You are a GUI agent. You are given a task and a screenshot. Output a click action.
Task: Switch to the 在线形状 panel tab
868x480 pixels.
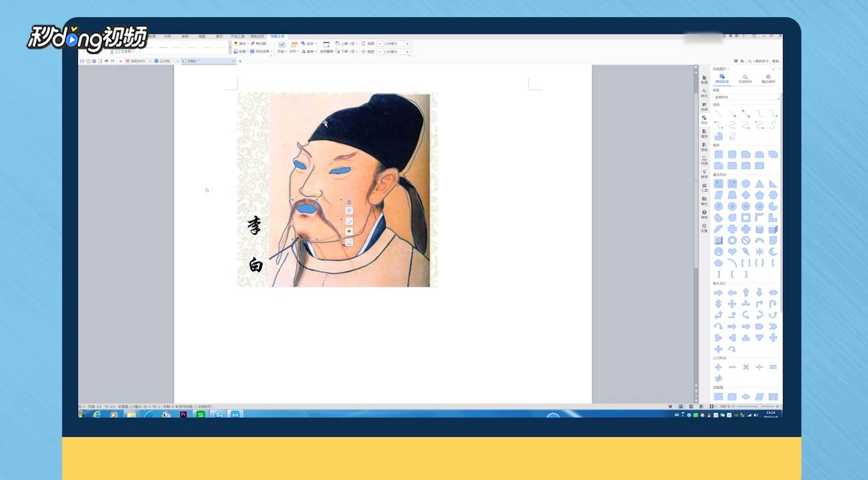[x=745, y=80]
